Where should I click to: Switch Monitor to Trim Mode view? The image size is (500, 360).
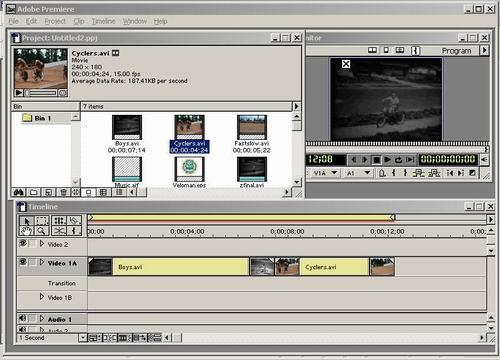pyautogui.click(x=400, y=50)
